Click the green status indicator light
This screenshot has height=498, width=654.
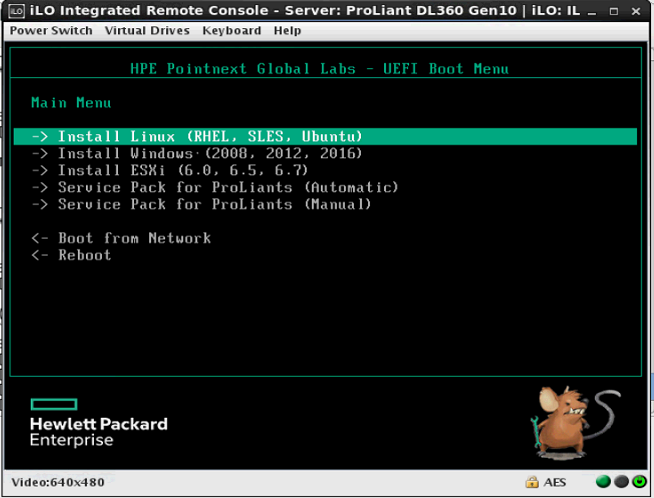(x=603, y=482)
